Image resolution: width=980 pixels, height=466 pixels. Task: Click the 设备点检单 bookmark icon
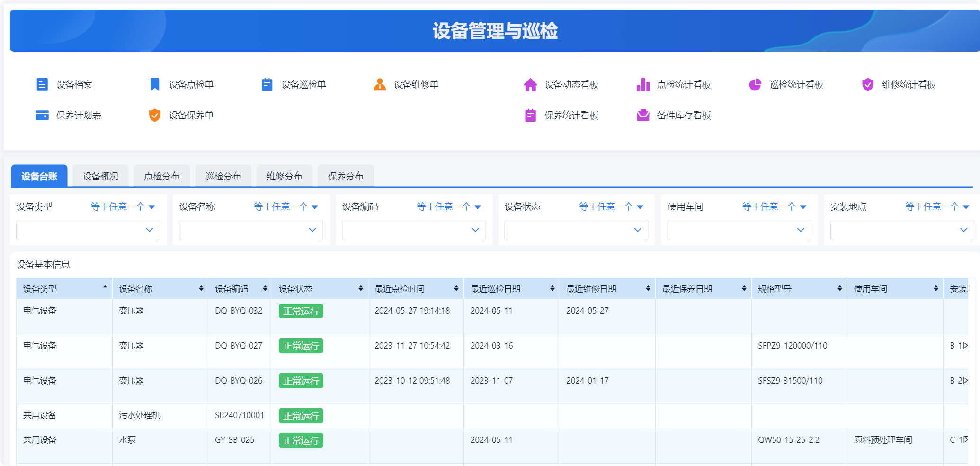(x=155, y=84)
